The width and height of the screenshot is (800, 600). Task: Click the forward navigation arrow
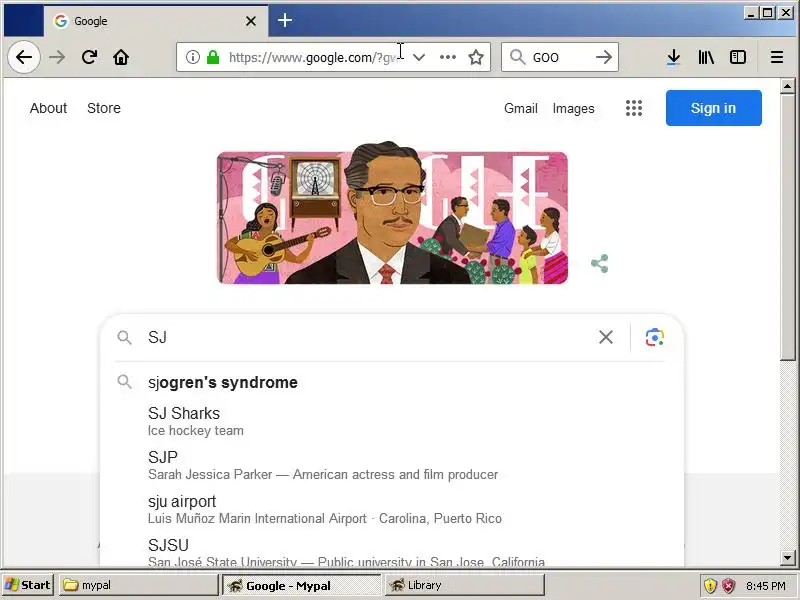pyautogui.click(x=57, y=57)
